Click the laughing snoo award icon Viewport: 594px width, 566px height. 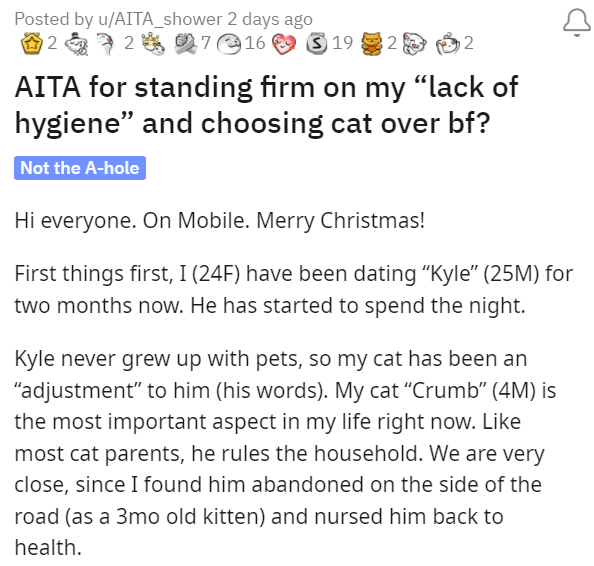(414, 44)
